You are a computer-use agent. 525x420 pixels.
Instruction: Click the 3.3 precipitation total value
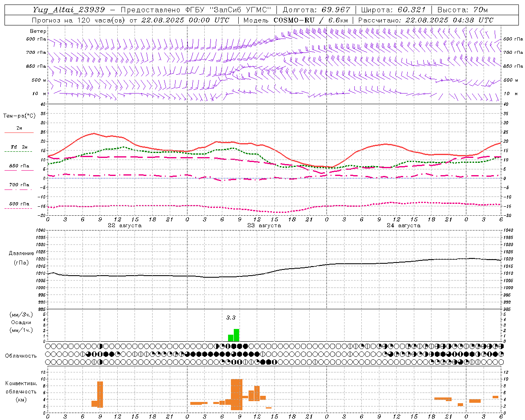(231, 317)
